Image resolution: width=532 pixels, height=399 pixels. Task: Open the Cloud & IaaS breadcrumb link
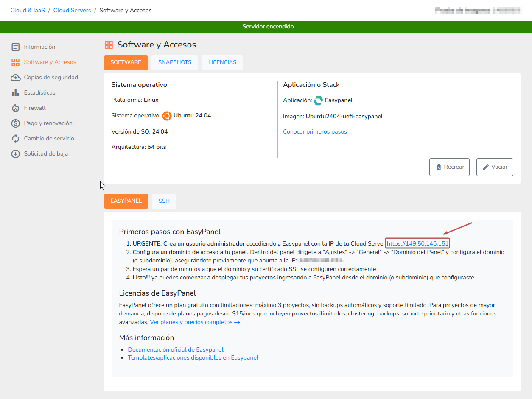(x=28, y=10)
